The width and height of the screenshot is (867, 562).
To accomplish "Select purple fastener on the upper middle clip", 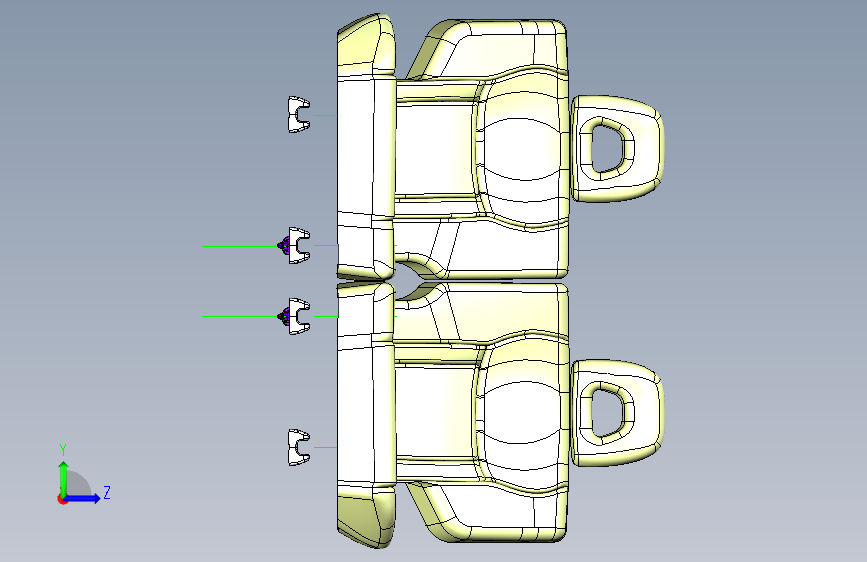I will 284,245.
